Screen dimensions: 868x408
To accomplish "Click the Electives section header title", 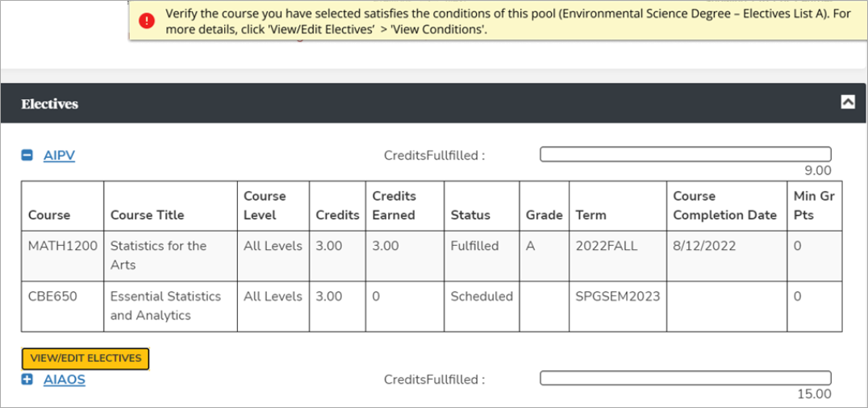I will point(50,104).
